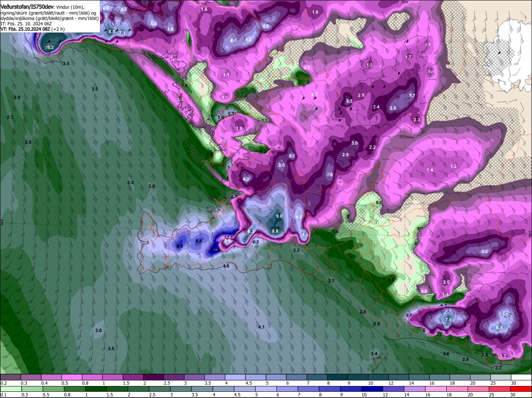Click the 7.1 value near top left
This screenshot has width=532, height=398.
click(x=122, y=33)
